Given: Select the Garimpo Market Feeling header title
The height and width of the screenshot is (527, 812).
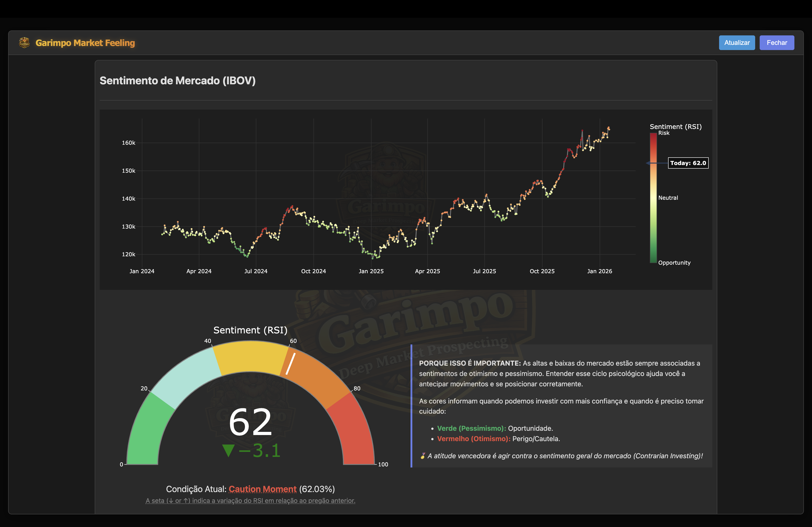Looking at the screenshot, I should point(85,43).
